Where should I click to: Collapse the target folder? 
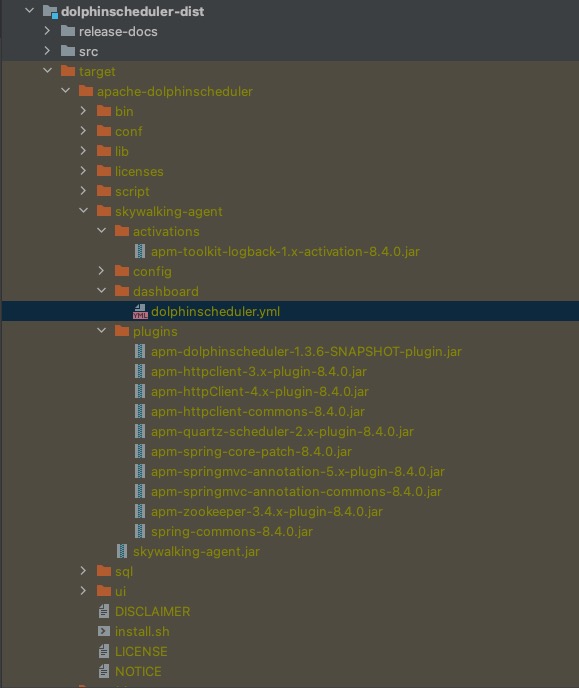pos(47,70)
